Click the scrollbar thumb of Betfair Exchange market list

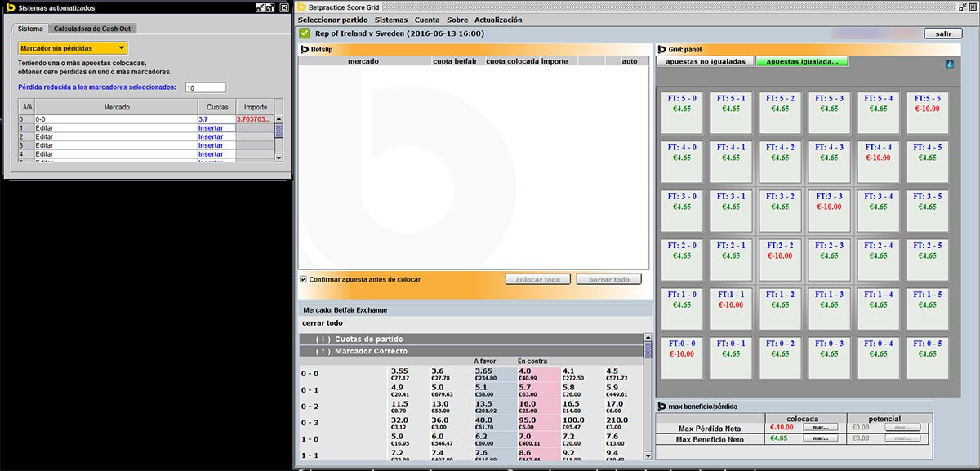[648, 349]
